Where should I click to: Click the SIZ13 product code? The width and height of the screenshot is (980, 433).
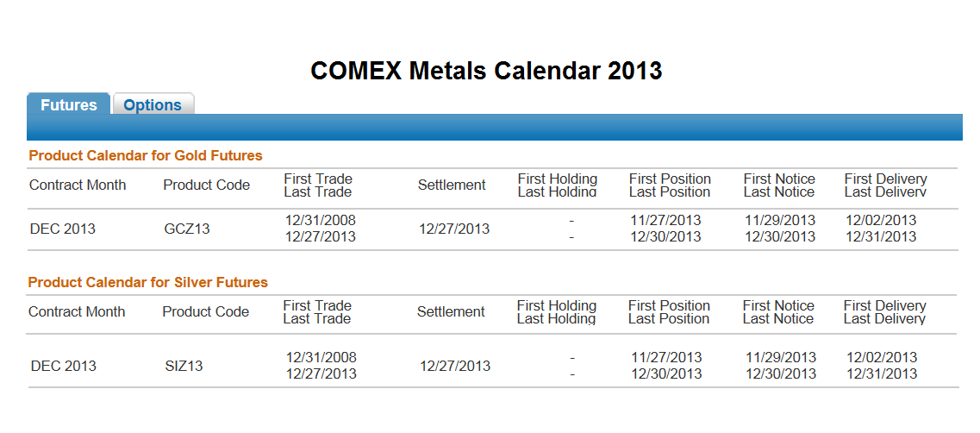coord(184,366)
